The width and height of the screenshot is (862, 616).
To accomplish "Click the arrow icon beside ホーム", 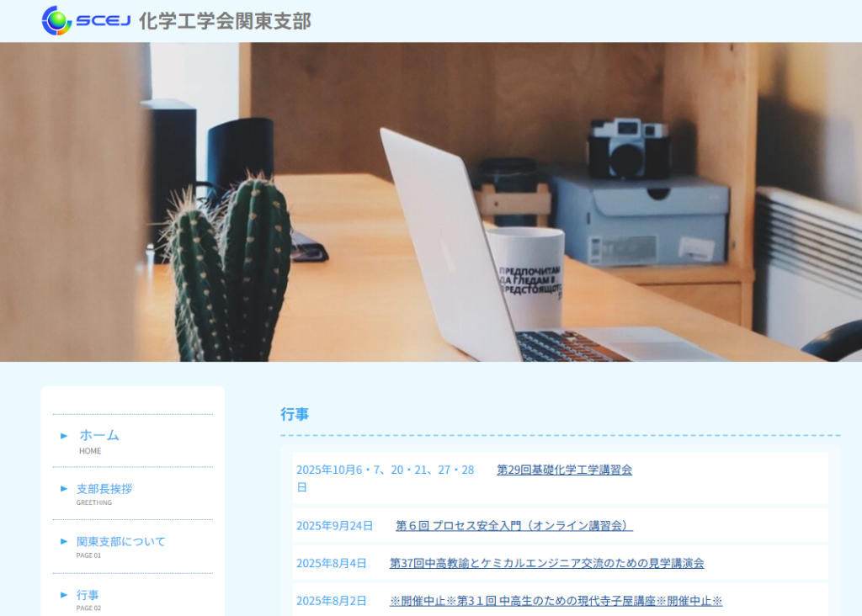I will tap(64, 436).
